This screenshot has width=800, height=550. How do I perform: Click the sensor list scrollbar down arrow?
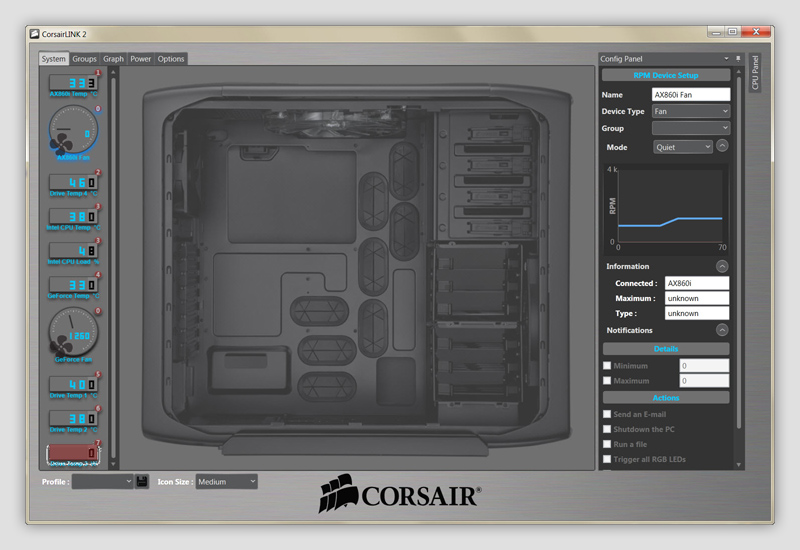click(x=113, y=464)
